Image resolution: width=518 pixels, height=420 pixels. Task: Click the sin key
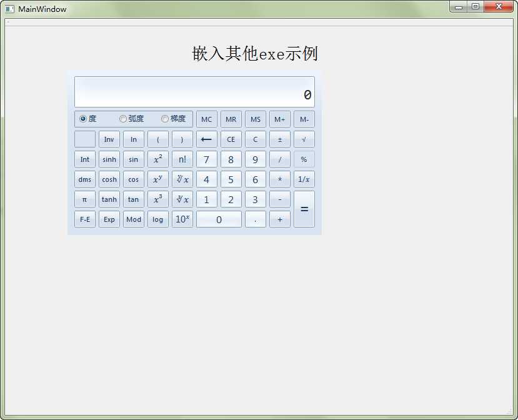click(x=134, y=159)
